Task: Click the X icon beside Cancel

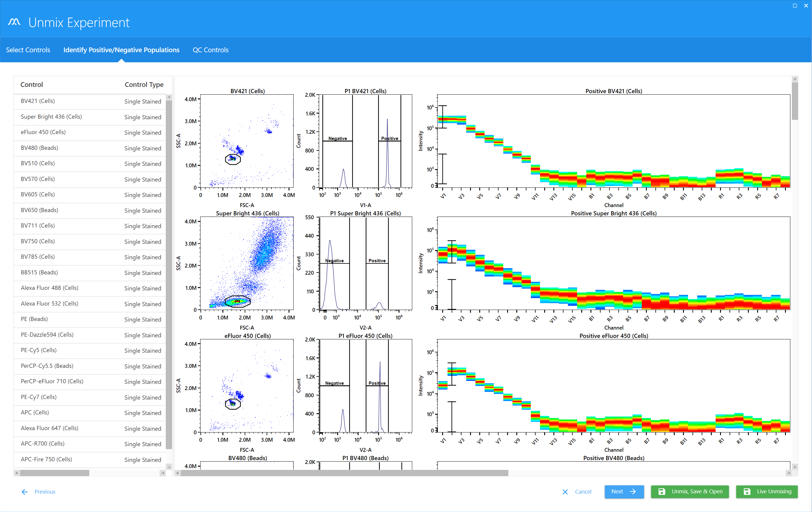Action: pyautogui.click(x=565, y=492)
